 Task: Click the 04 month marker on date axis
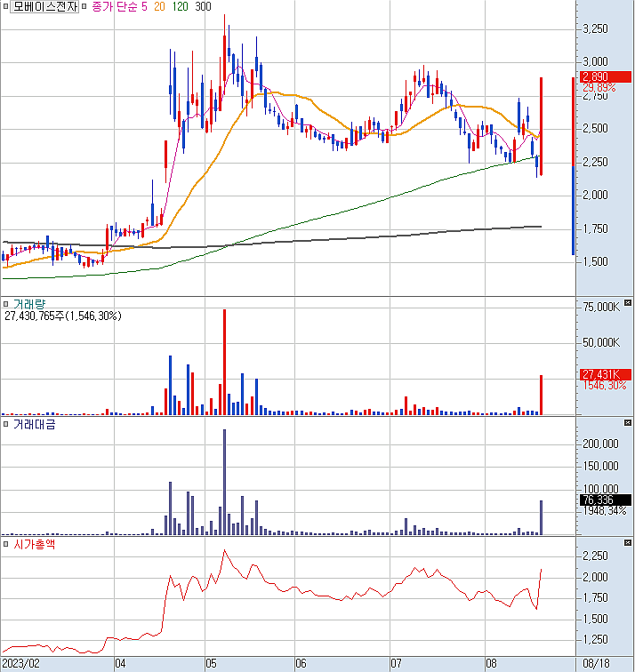120,664
